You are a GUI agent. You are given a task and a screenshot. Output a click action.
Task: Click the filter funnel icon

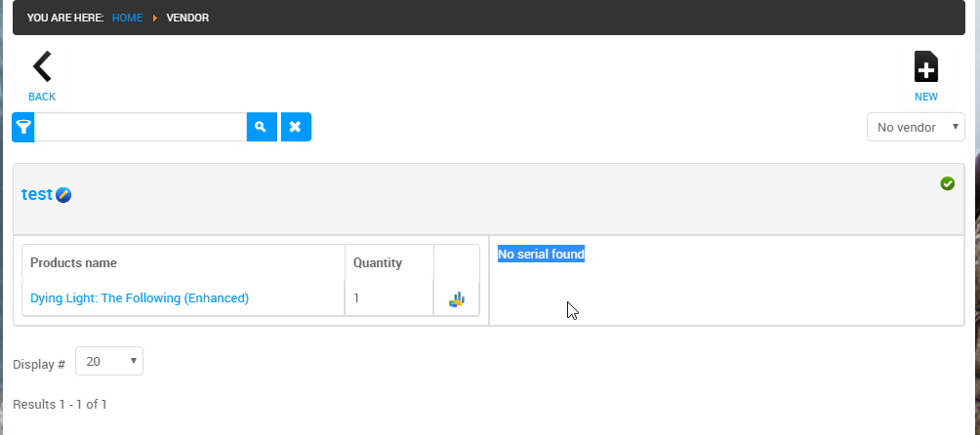[23, 128]
